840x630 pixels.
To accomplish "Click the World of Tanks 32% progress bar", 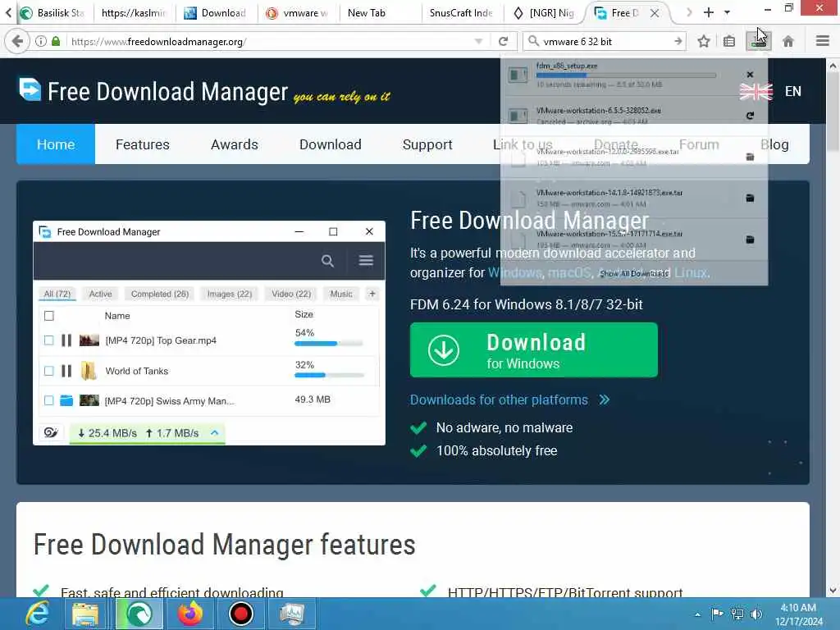I will coord(328,375).
